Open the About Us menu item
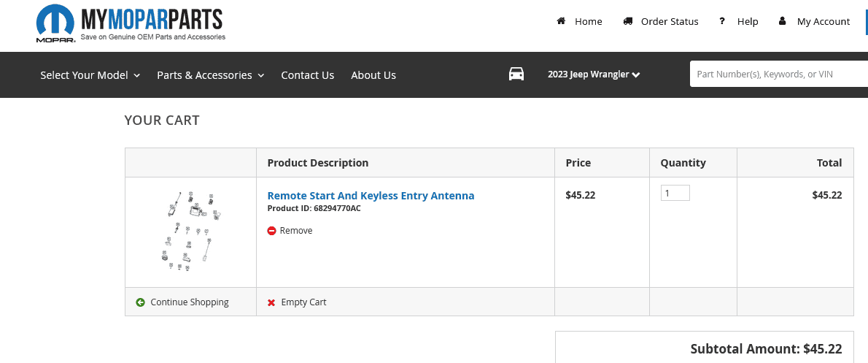868x363 pixels. coord(373,74)
